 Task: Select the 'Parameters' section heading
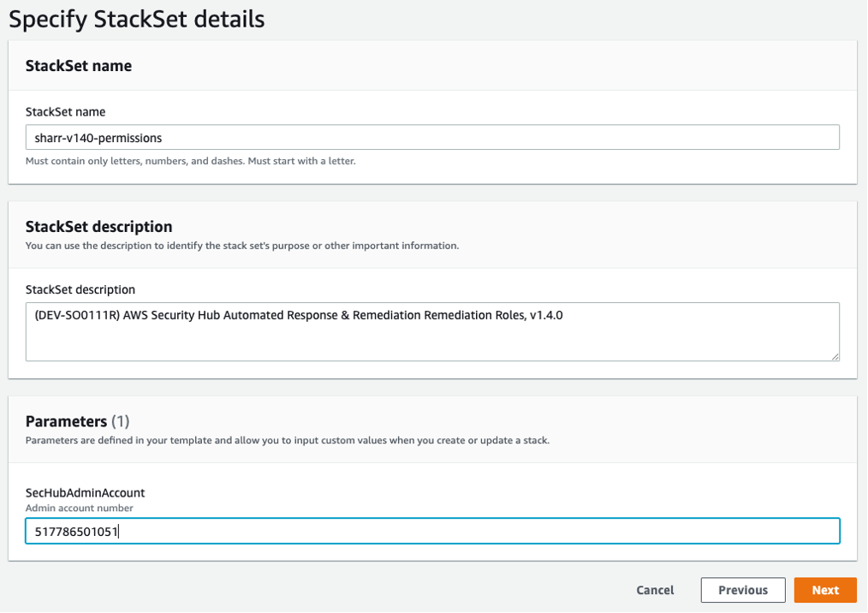(66, 421)
